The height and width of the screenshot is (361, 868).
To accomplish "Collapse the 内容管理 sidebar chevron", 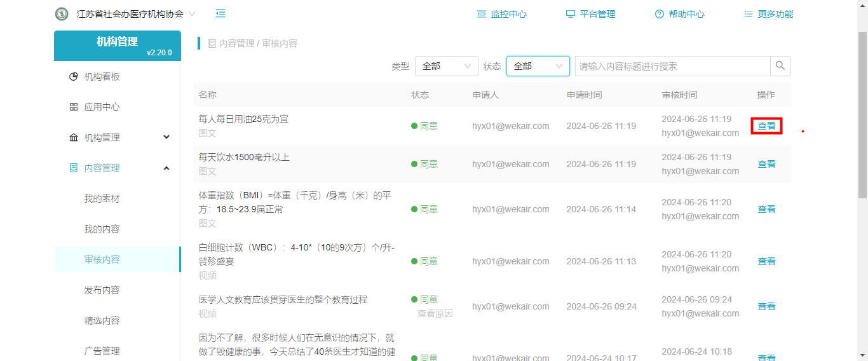I will click(x=166, y=168).
